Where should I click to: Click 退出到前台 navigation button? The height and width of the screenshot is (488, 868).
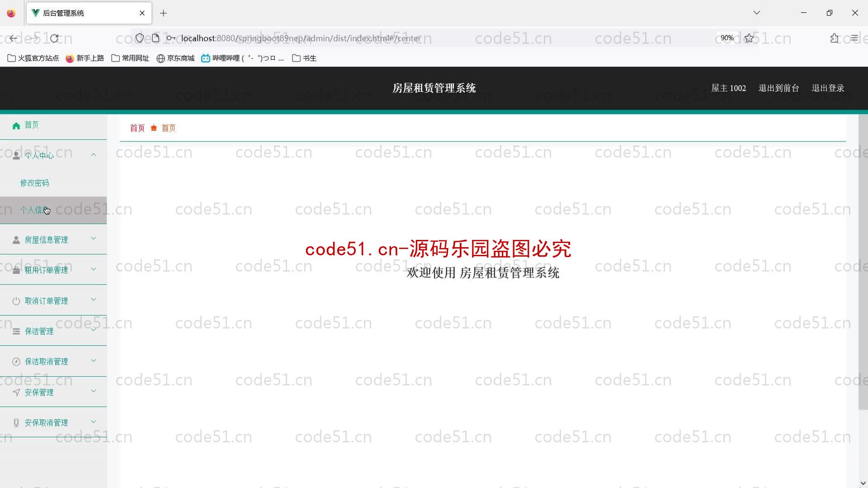pyautogui.click(x=778, y=88)
